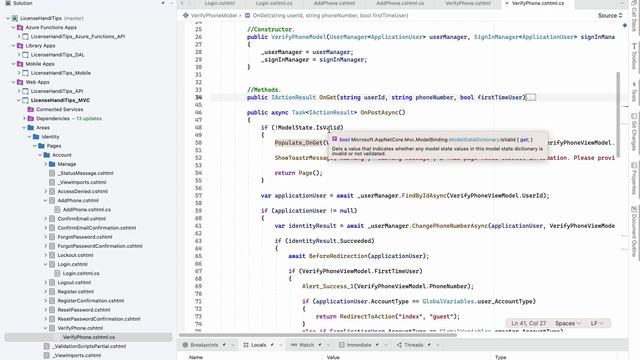Viewport: 640px width, 360px height.
Task: Open the Properties side panel
Action: 634,178
